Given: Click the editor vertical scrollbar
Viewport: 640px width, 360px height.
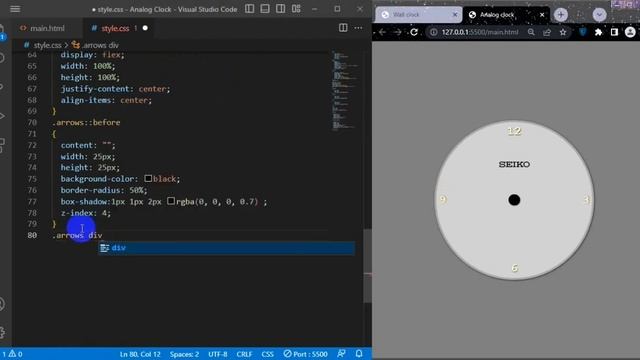Looking at the screenshot, I should (x=367, y=265).
